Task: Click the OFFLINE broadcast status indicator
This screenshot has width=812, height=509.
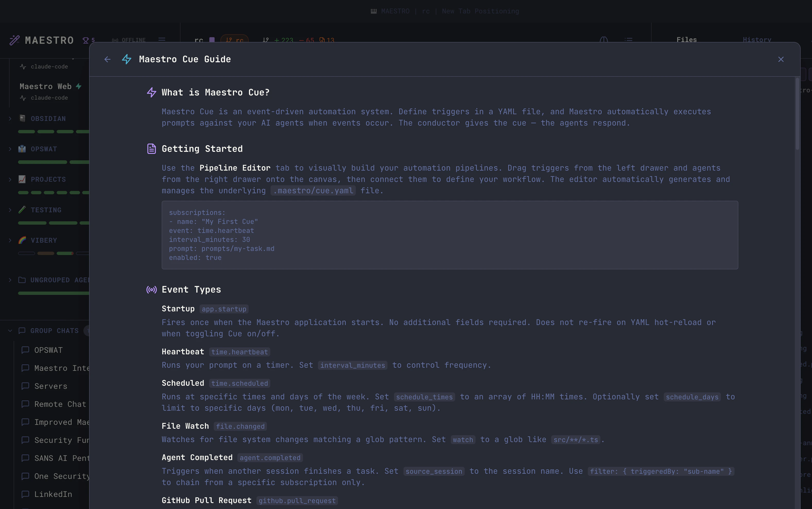Action: point(129,40)
